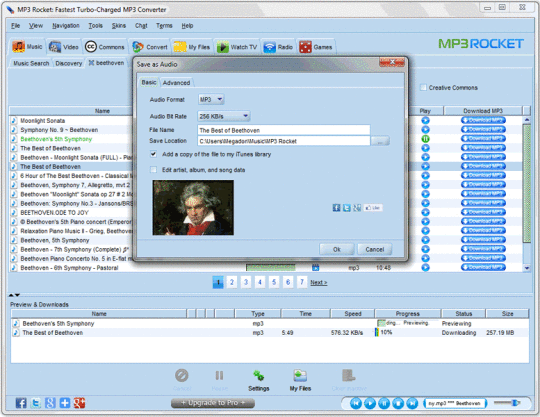Uncheck Add a copy to iTunes library
Viewport: 540px width, 417px height.
[x=154, y=154]
